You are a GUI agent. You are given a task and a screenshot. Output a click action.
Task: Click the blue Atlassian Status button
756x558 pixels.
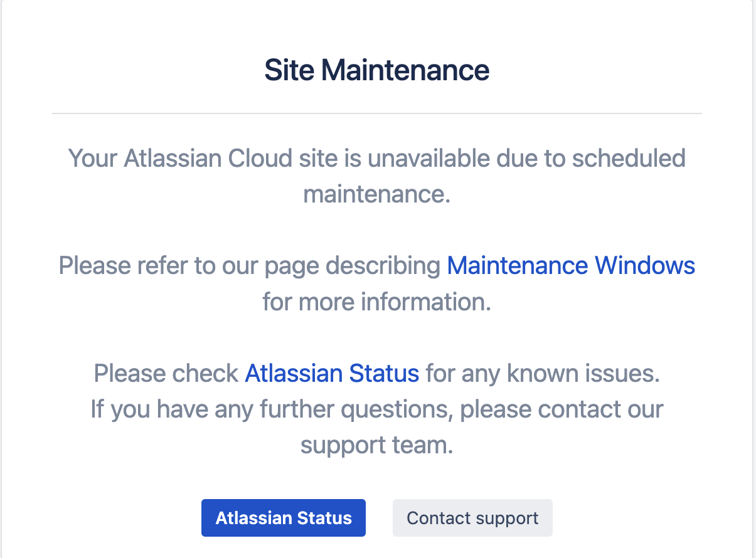[283, 518]
